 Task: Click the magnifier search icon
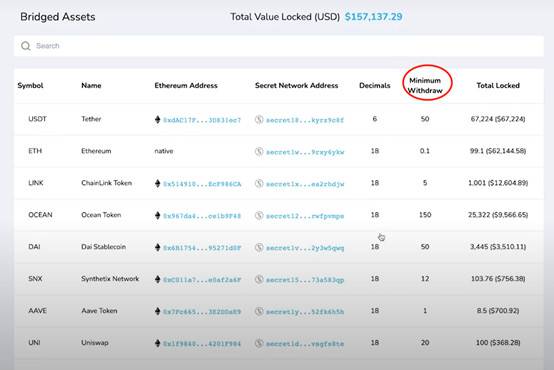tap(25, 46)
